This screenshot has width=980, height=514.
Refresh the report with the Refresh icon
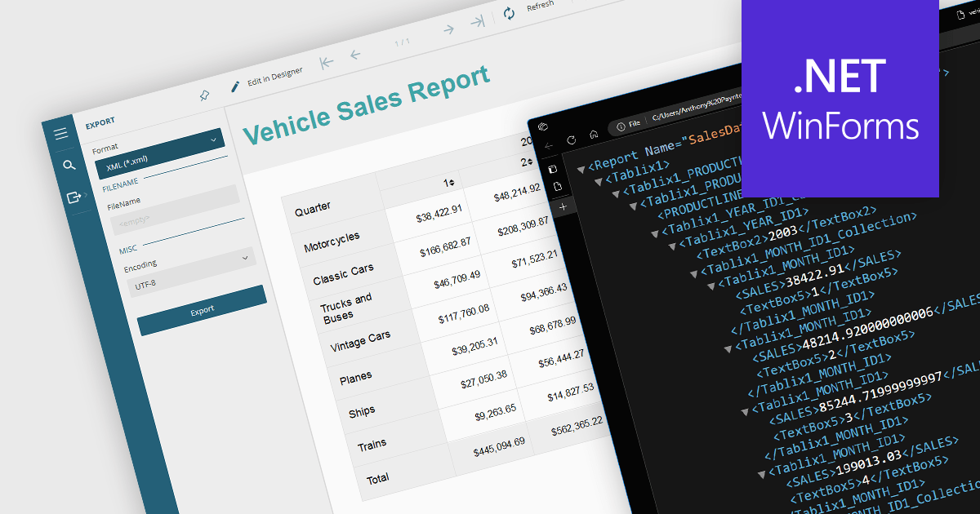pyautogui.click(x=510, y=13)
